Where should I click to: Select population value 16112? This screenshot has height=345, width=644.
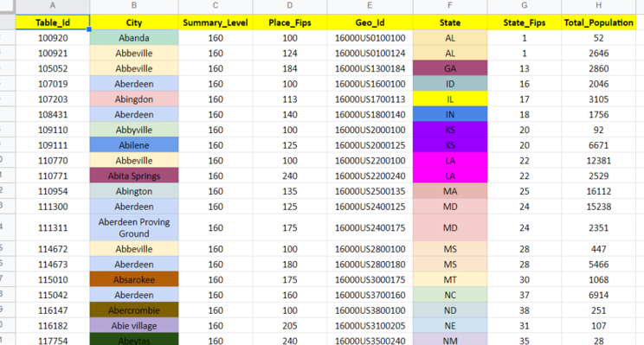pyautogui.click(x=598, y=191)
